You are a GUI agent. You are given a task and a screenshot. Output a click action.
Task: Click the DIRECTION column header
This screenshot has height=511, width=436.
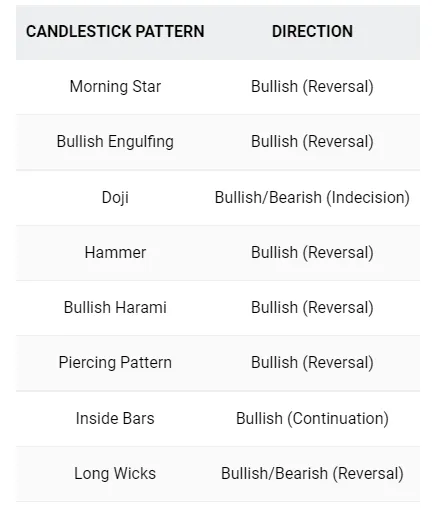pyautogui.click(x=312, y=32)
